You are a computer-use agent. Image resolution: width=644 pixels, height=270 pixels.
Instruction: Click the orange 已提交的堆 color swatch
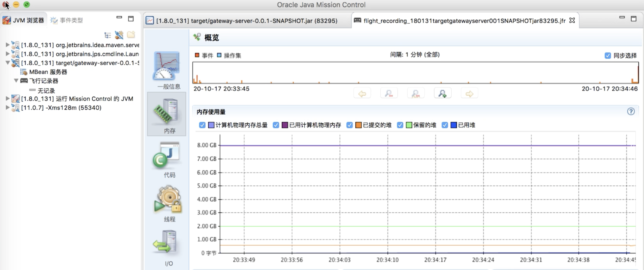[358, 125]
